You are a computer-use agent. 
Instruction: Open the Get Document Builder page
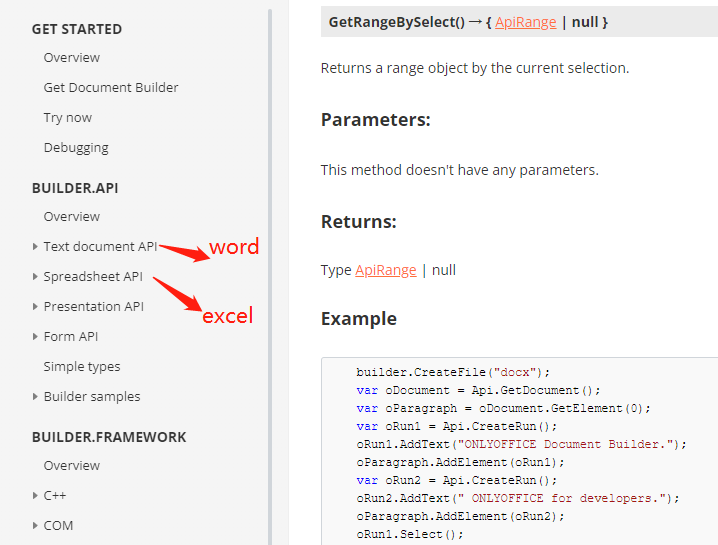111,88
